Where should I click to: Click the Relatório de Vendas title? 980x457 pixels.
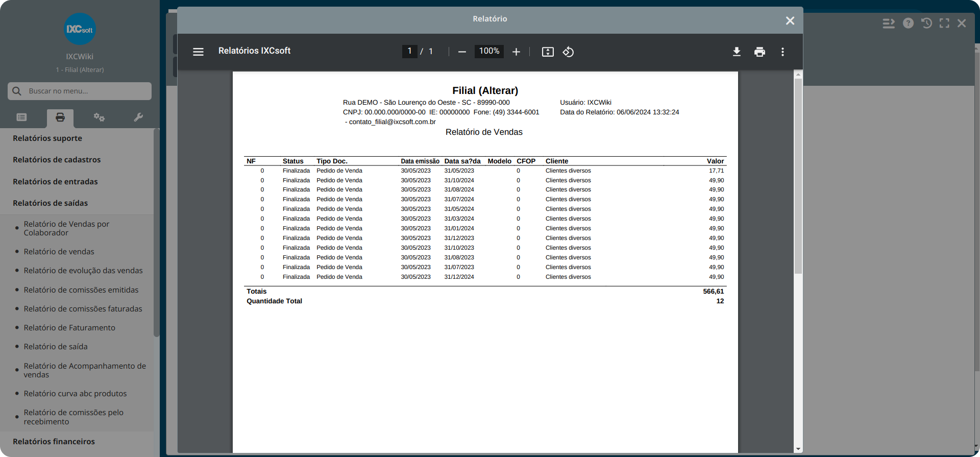coord(484,132)
